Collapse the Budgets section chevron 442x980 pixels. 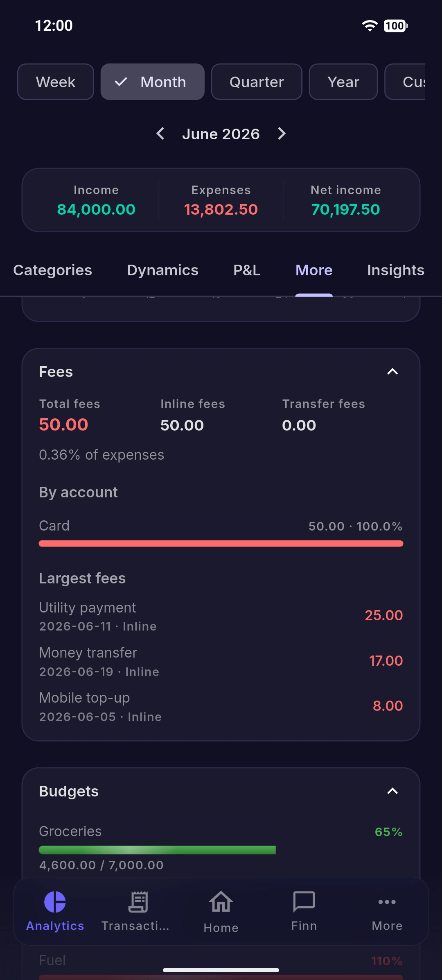392,791
